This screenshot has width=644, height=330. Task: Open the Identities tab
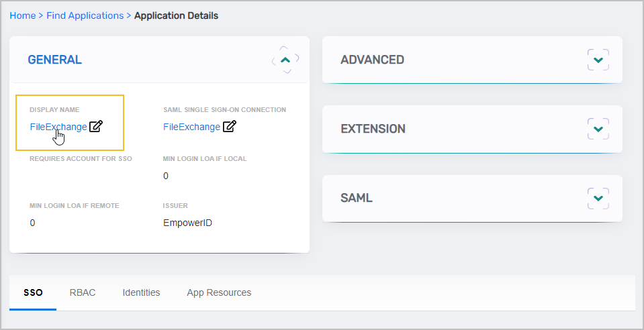pyautogui.click(x=141, y=292)
